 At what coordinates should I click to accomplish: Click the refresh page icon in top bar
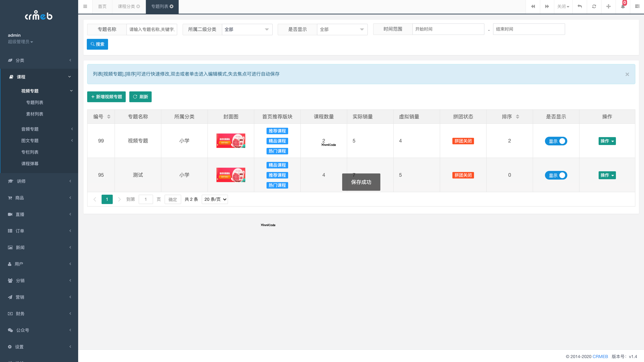(x=594, y=6)
